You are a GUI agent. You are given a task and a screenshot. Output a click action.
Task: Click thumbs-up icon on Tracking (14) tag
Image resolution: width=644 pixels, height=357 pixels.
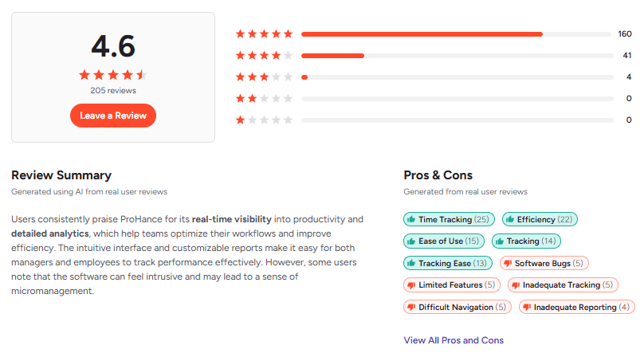pos(499,241)
